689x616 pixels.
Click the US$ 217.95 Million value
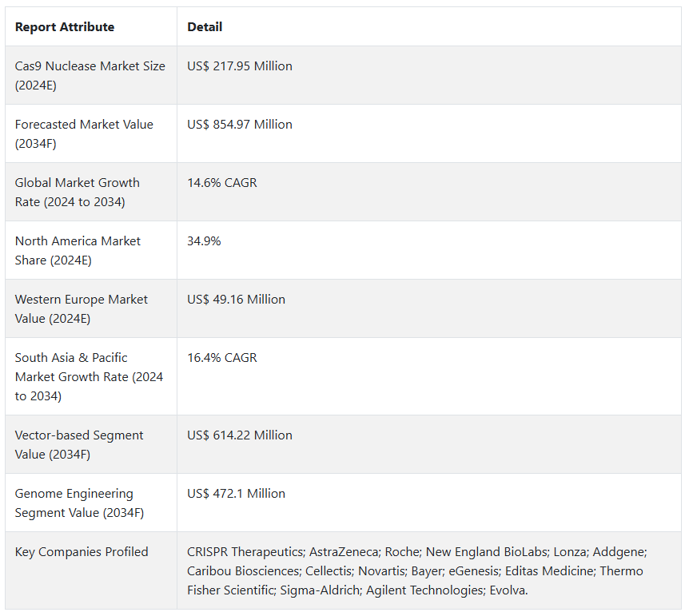tap(240, 66)
